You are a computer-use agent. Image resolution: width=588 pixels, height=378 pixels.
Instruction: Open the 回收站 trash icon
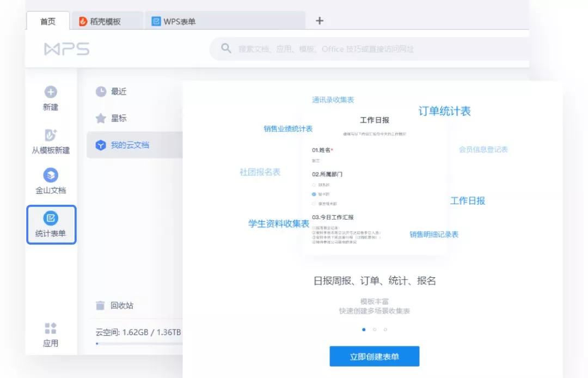tap(101, 306)
